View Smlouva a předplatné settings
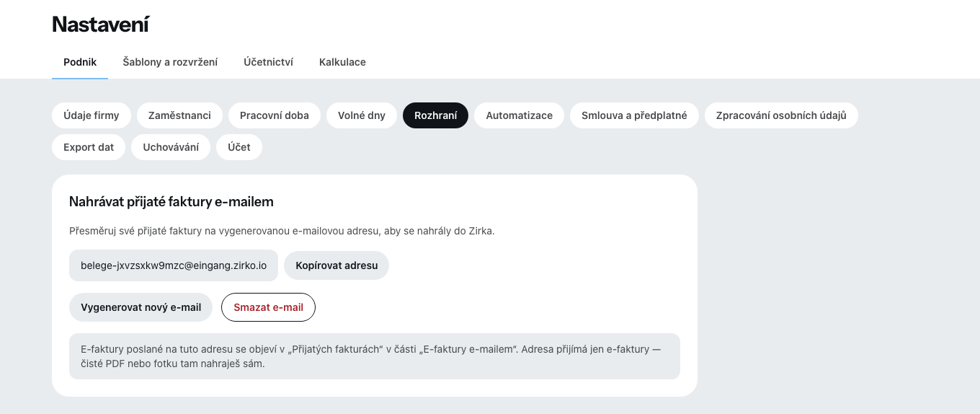 pos(634,115)
